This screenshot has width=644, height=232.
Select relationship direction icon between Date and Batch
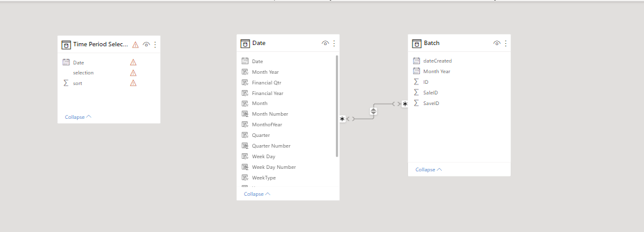pos(374,111)
